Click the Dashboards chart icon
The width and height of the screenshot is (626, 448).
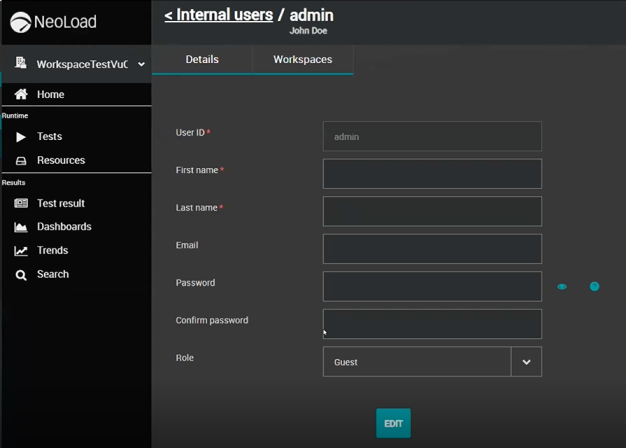coord(21,227)
